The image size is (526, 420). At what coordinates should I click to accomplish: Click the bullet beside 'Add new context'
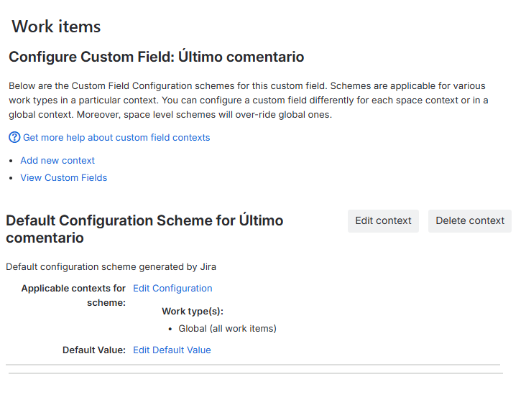[x=11, y=161]
